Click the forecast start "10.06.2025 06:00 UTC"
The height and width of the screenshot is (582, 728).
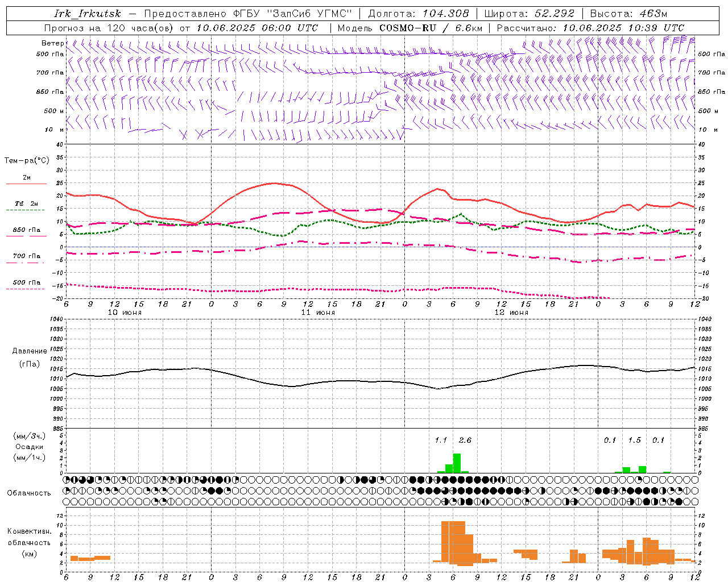point(257,28)
